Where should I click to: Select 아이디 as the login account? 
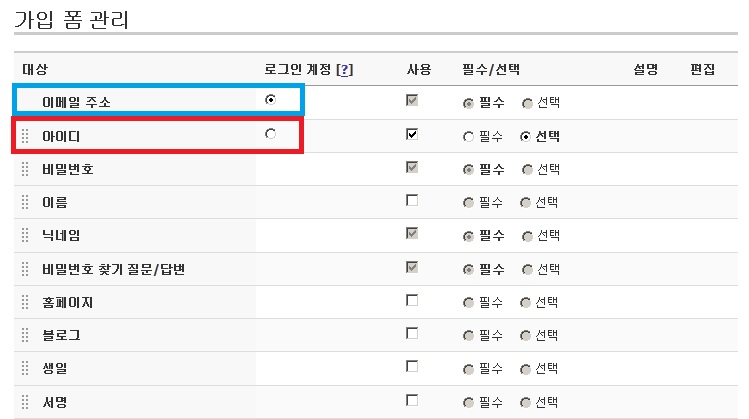(x=270, y=134)
